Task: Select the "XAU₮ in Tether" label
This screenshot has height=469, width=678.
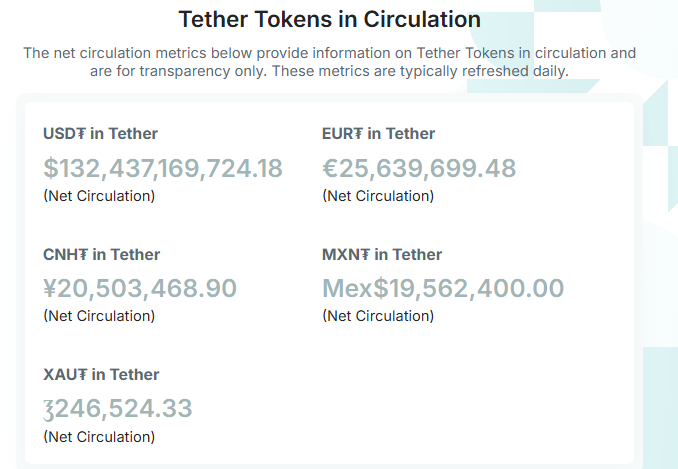Action: point(101,375)
